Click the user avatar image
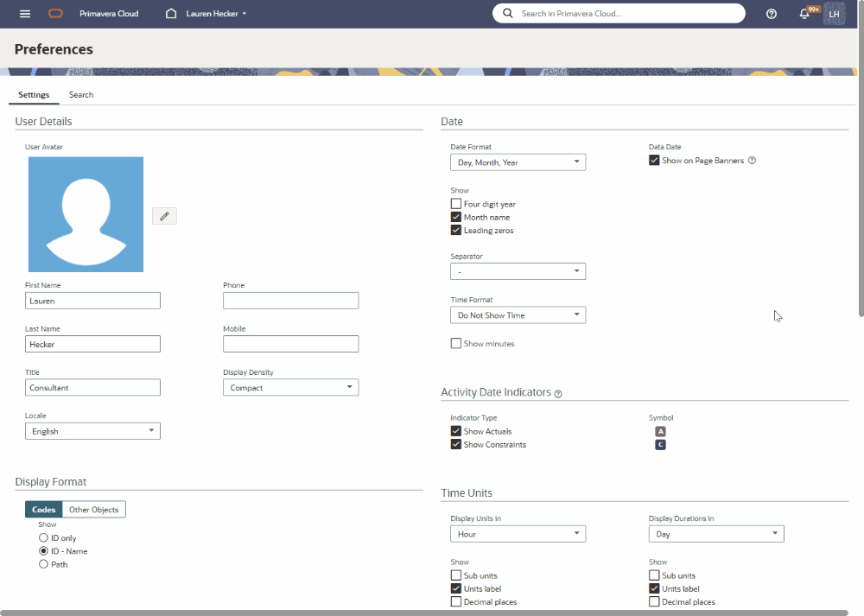This screenshot has height=616, width=864. click(86, 214)
